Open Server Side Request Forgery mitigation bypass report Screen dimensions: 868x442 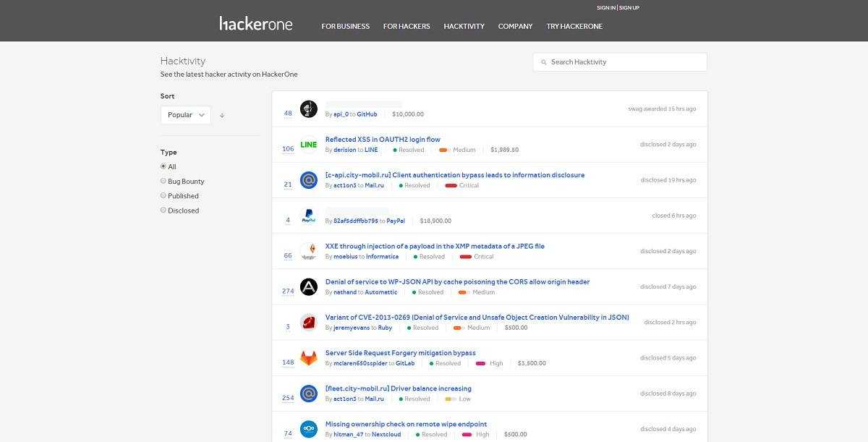401,353
